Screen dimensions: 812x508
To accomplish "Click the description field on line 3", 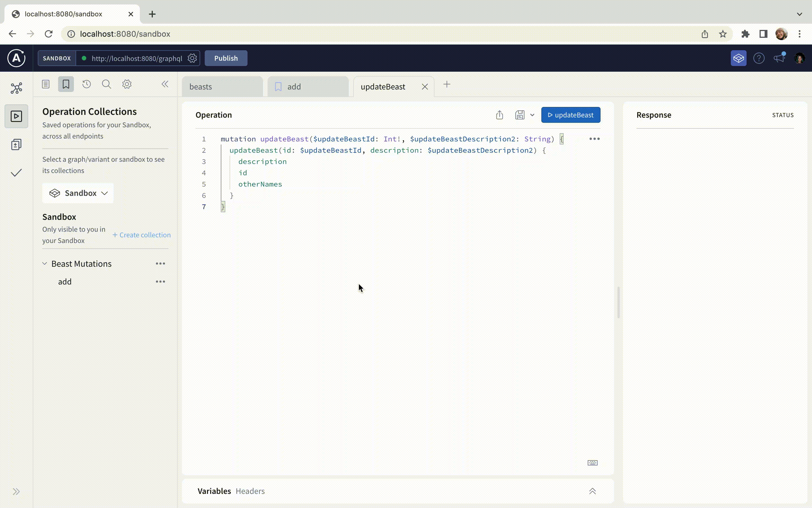I will click(x=262, y=162).
